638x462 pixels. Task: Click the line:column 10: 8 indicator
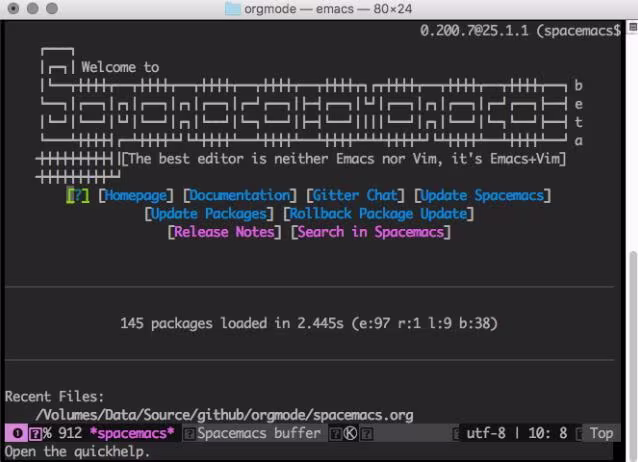(x=548, y=433)
